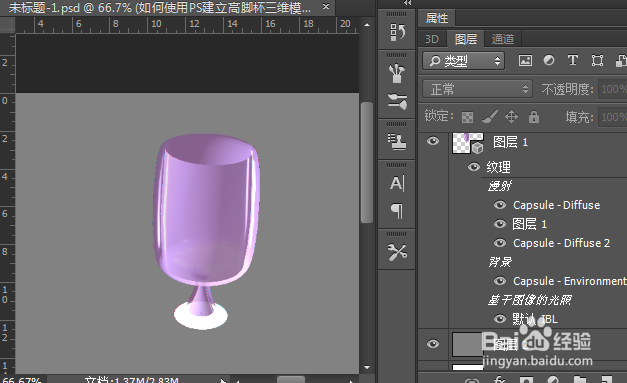Image resolution: width=627 pixels, height=383 pixels.
Task: Filter layers by pixel image icon
Action: 525,60
